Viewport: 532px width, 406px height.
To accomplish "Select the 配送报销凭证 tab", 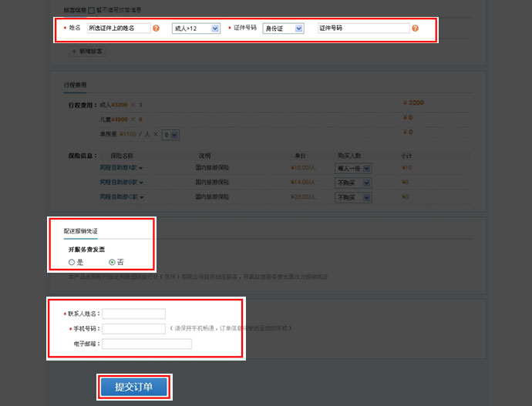I will 81,231.
